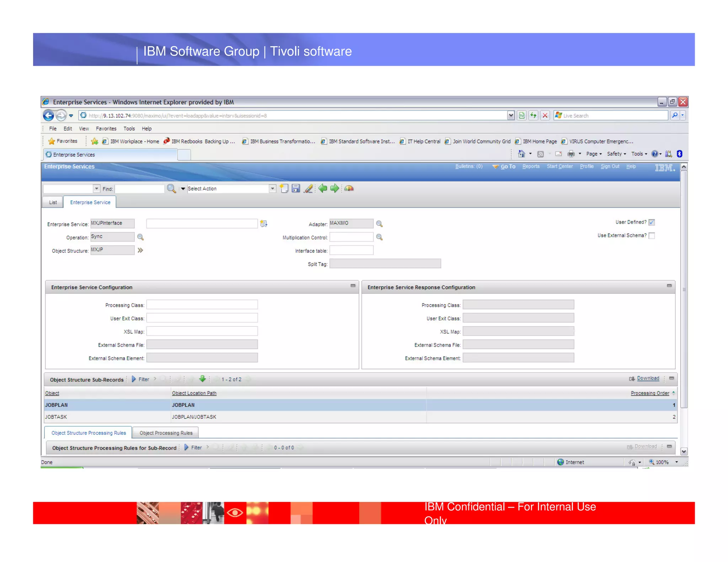Screen dimensions: 728x562
Task: Open the query dropdown left of Find
Action: (x=96, y=189)
